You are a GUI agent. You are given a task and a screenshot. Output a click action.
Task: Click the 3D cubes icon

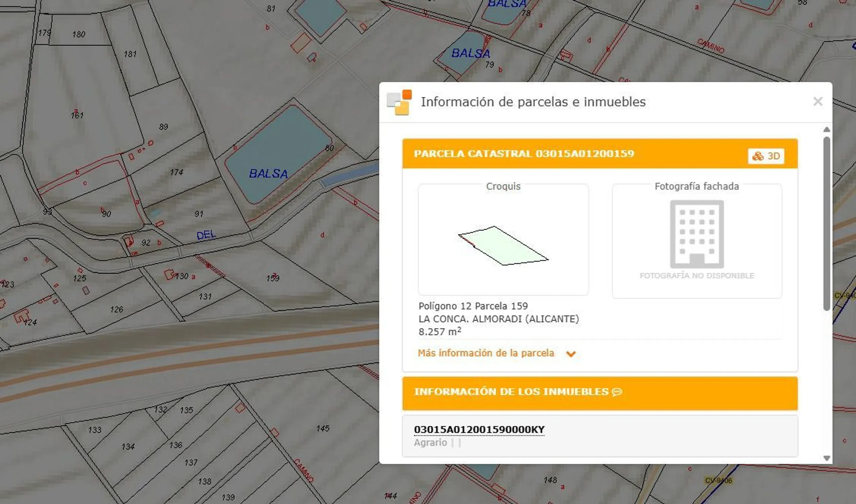pyautogui.click(x=758, y=156)
